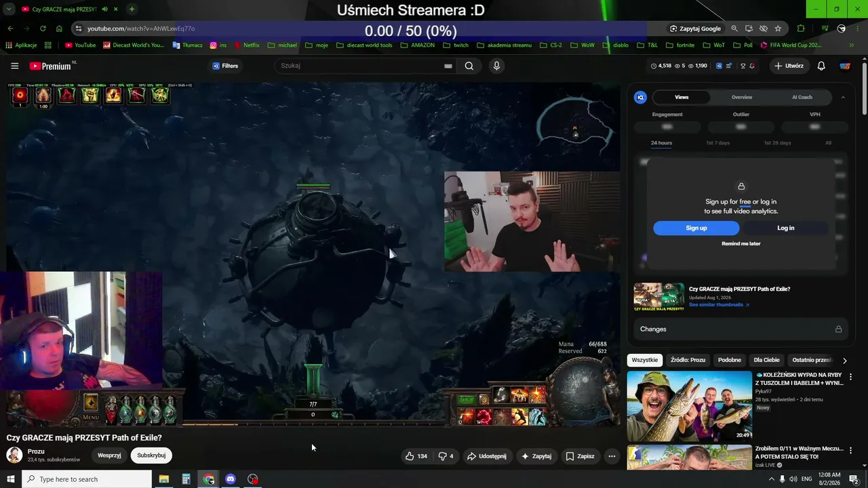Open the Chrome home page

59,28
